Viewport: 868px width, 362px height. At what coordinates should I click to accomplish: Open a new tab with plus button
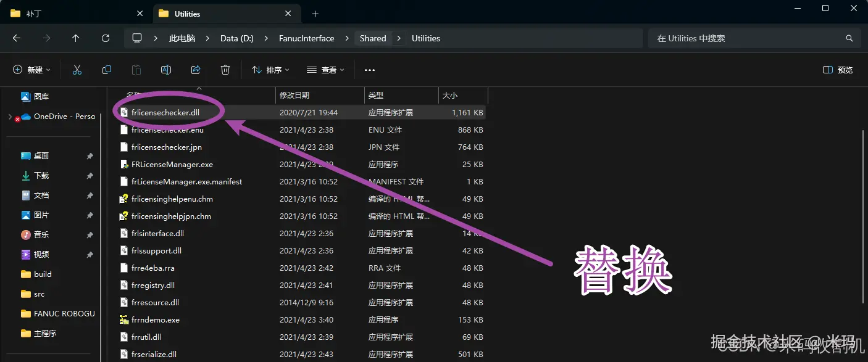315,14
